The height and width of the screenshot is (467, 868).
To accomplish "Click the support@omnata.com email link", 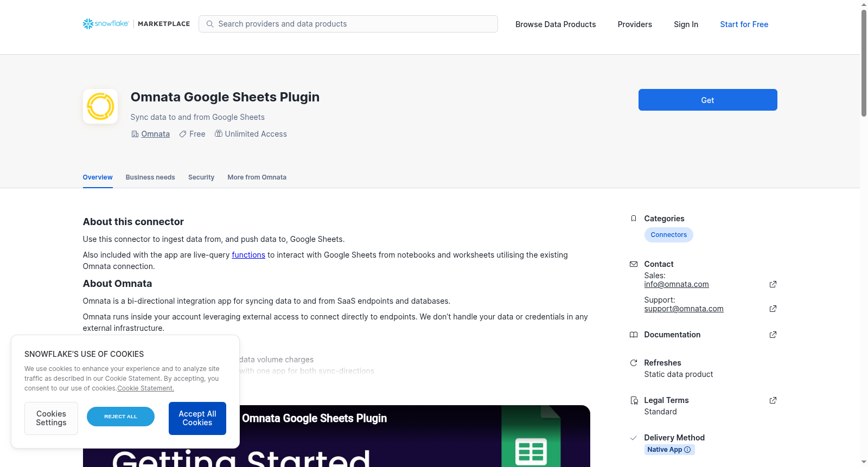I will tap(684, 309).
